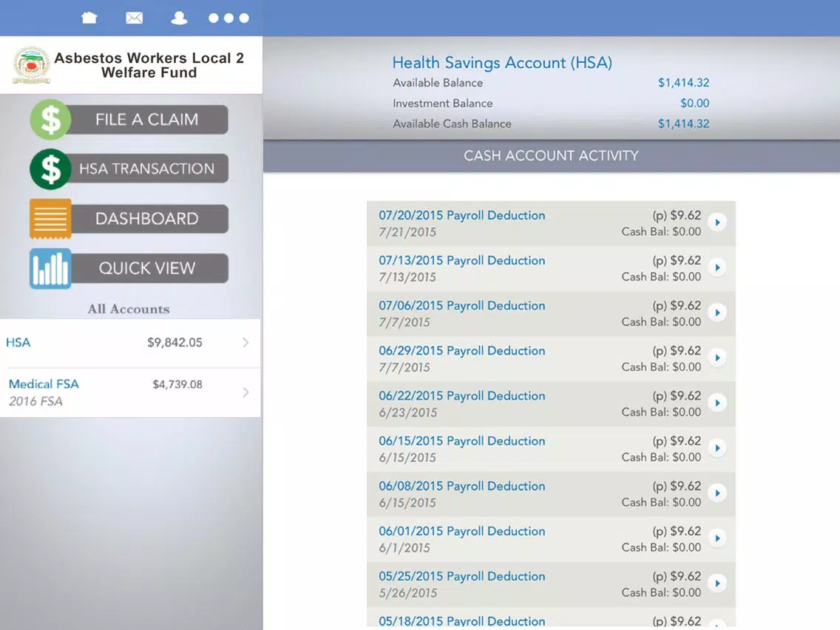Open the user profile icon
The image size is (840, 630).
tap(179, 18)
